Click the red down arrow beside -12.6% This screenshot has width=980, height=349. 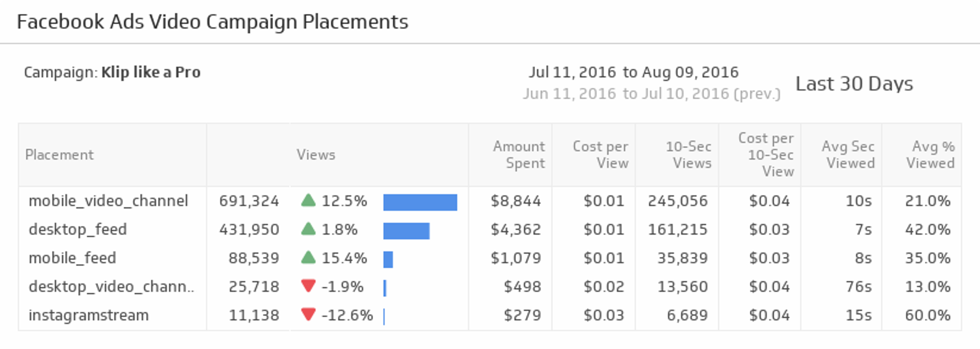pyautogui.click(x=308, y=314)
